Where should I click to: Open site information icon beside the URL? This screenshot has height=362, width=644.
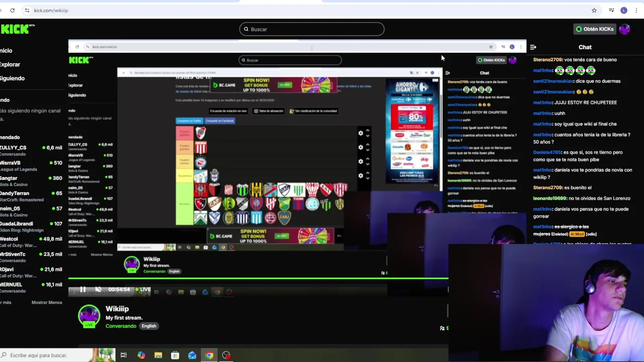(x=27, y=10)
